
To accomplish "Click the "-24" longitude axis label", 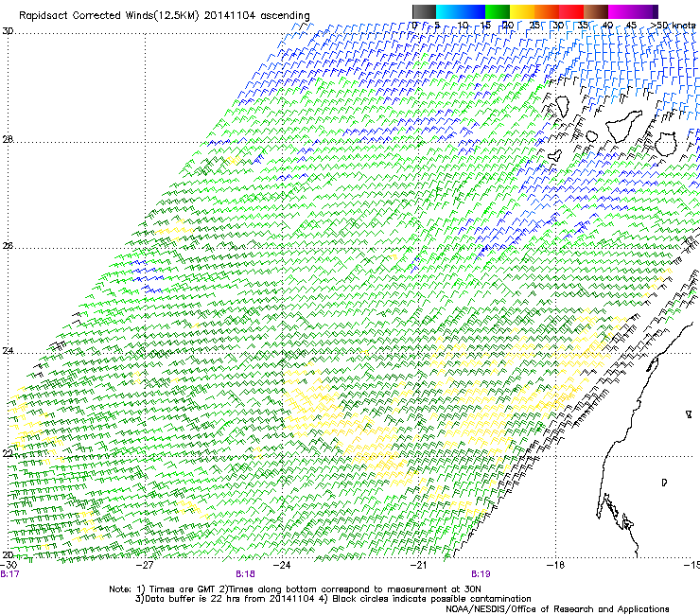I will [x=282, y=565].
